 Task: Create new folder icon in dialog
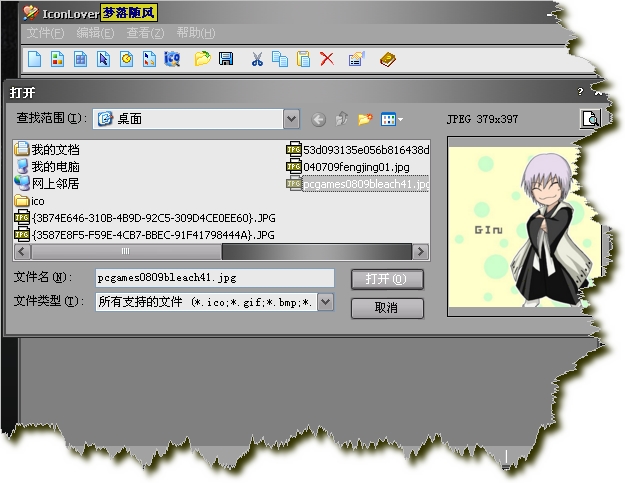(365, 119)
